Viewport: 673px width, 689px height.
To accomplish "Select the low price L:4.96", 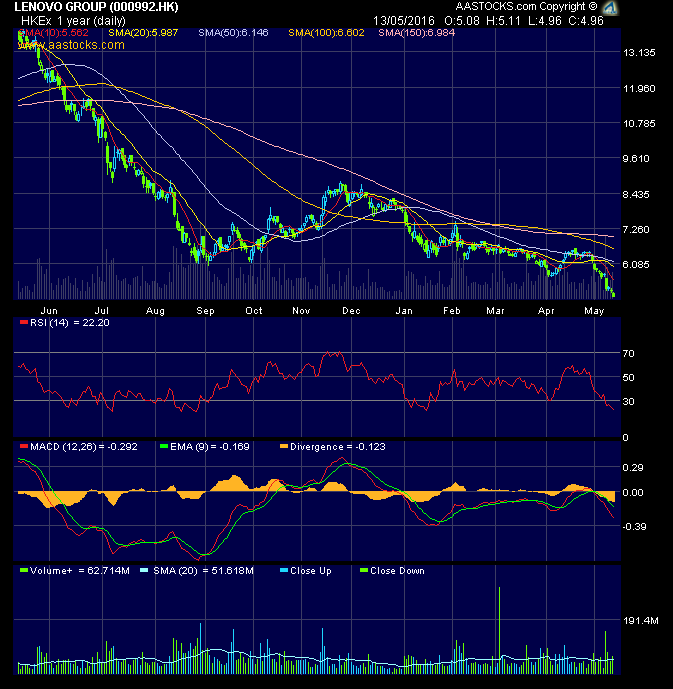I will (545, 21).
